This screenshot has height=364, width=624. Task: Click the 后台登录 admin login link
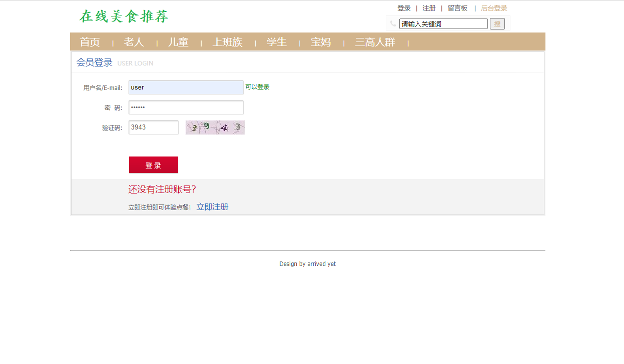494,7
